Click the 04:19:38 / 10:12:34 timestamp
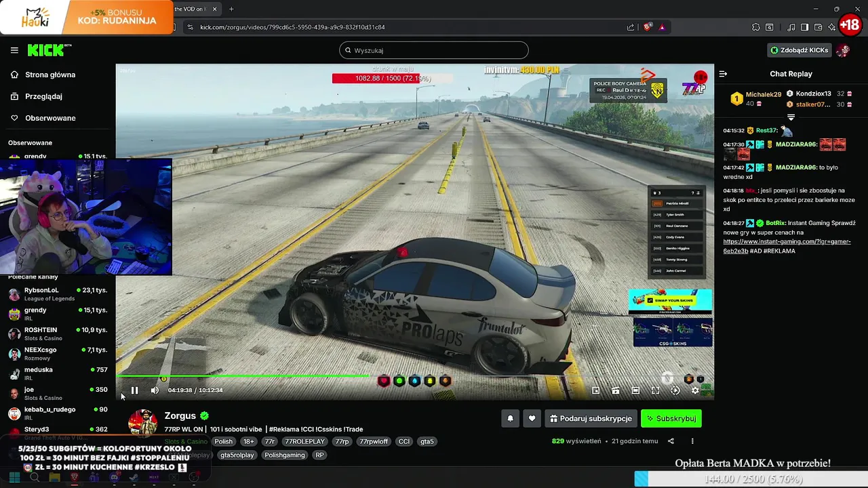Screen dimensions: 868x488 195,390
